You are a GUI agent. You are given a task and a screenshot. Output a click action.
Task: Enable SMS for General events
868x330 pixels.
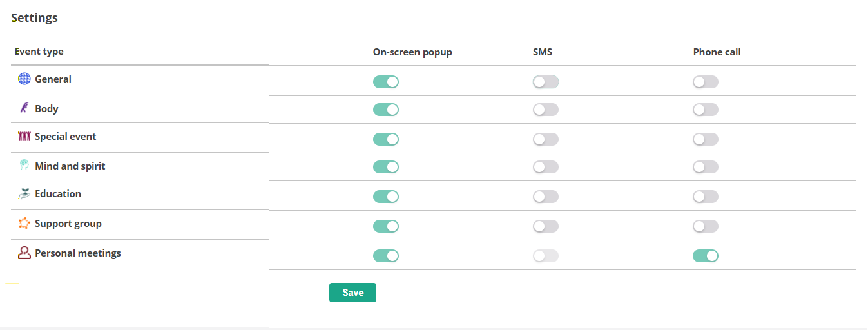546,82
